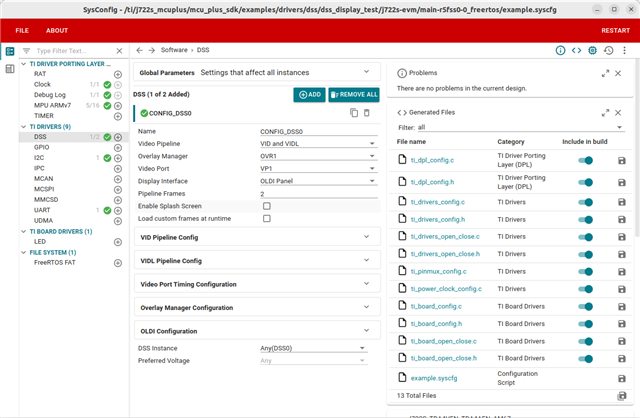Edit the Name field CONFIG_DSS0
640x418 pixels.
(x=318, y=131)
